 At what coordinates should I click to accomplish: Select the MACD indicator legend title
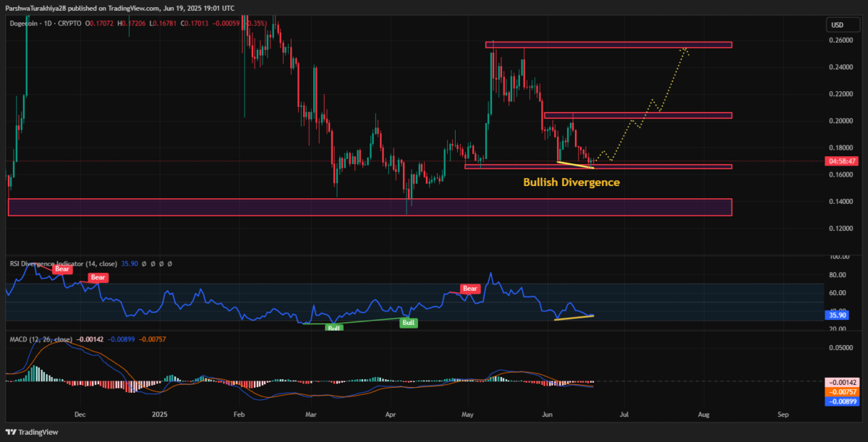click(x=41, y=339)
